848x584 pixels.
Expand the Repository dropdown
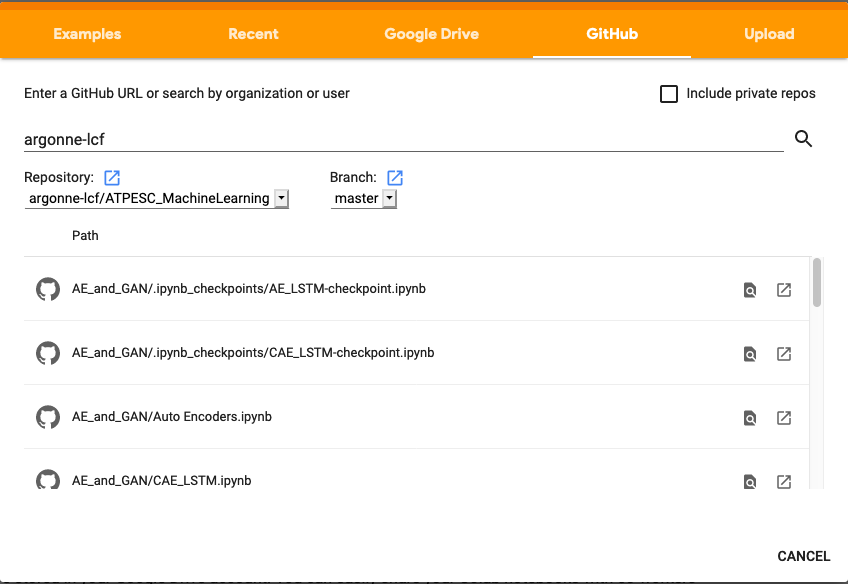click(x=157, y=198)
